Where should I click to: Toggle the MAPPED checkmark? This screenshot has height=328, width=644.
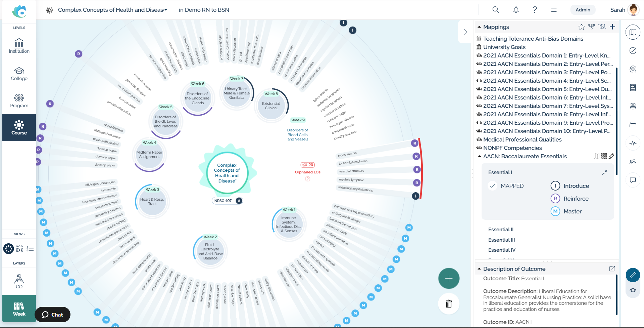click(492, 186)
